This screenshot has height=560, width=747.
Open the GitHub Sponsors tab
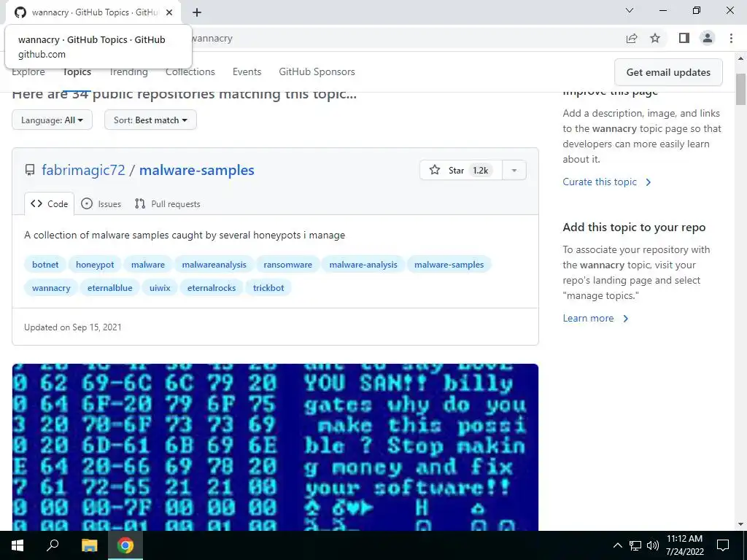317,72
